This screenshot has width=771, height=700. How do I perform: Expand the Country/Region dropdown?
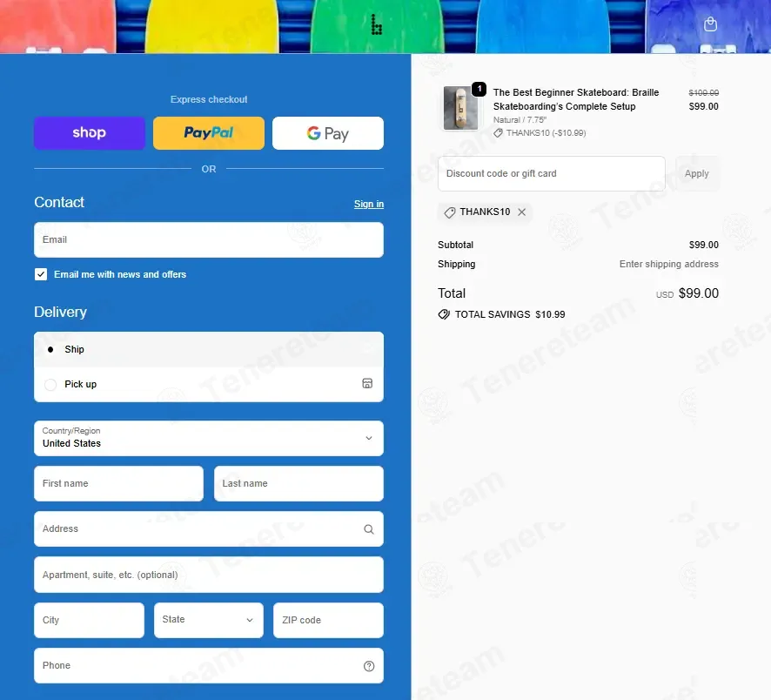pos(209,438)
